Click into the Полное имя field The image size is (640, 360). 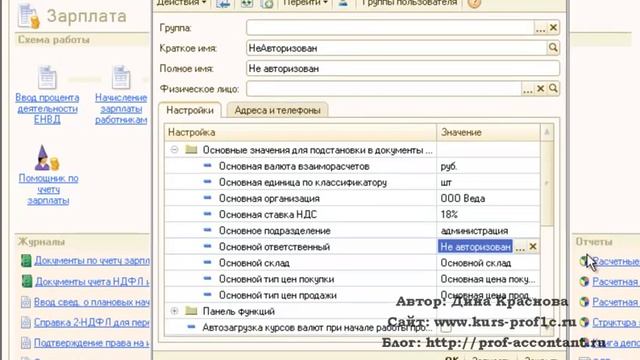403,68
